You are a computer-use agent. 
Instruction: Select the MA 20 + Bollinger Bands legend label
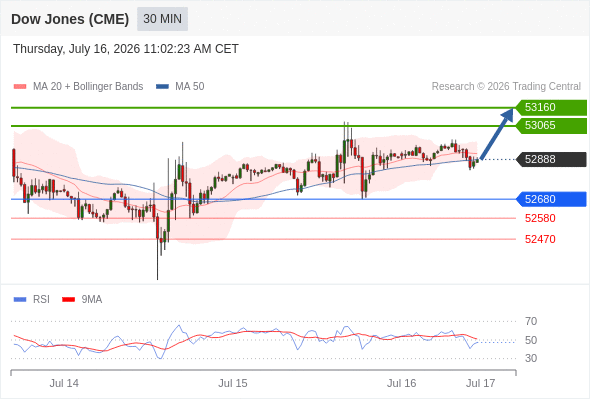(x=88, y=87)
